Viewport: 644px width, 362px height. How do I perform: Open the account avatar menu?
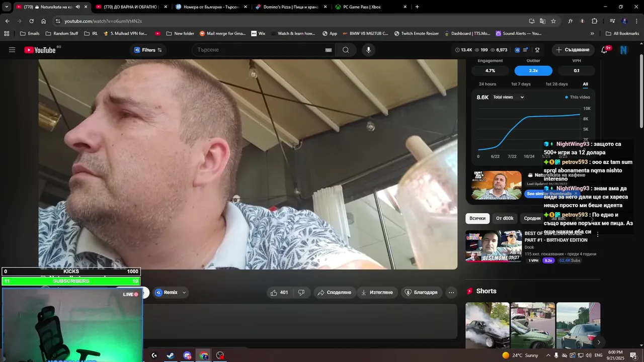(x=624, y=50)
